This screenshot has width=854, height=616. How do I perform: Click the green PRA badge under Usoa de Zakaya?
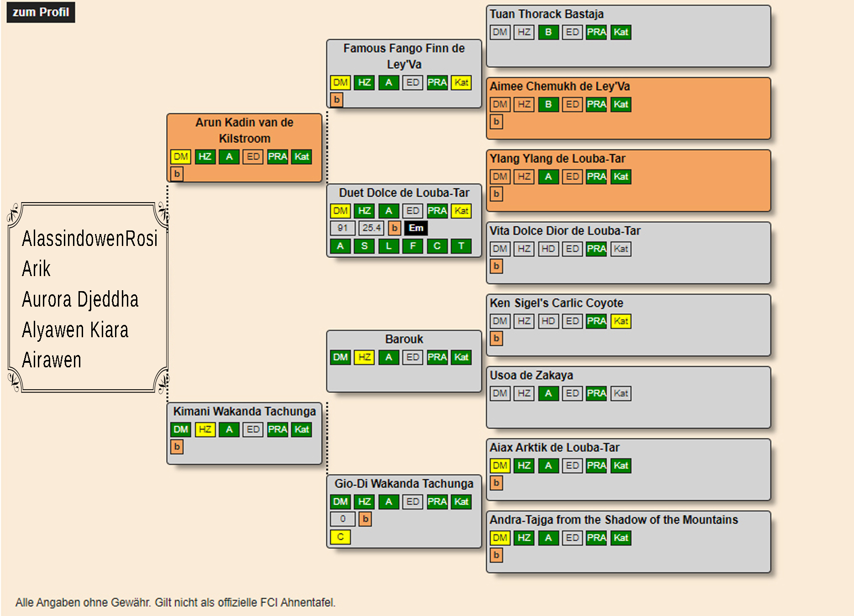click(x=596, y=393)
